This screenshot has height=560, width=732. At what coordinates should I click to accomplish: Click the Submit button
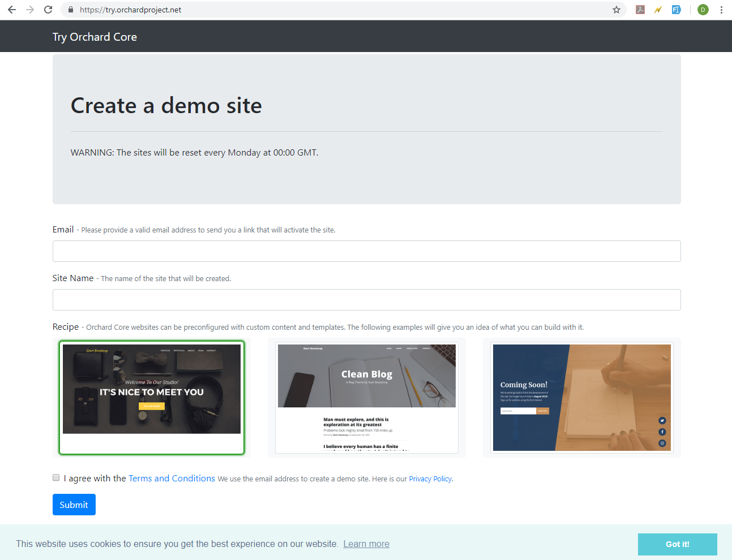pyautogui.click(x=74, y=505)
